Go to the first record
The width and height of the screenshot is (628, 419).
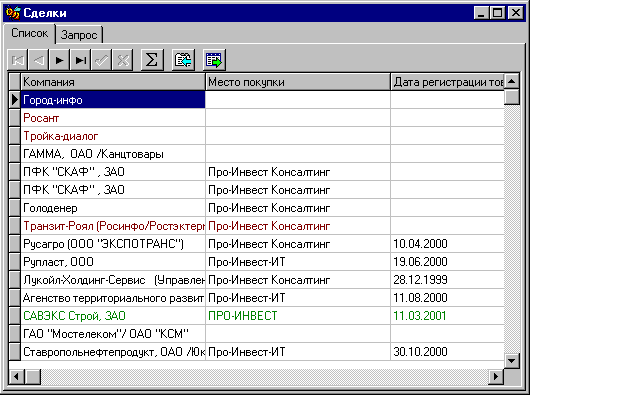[18, 60]
